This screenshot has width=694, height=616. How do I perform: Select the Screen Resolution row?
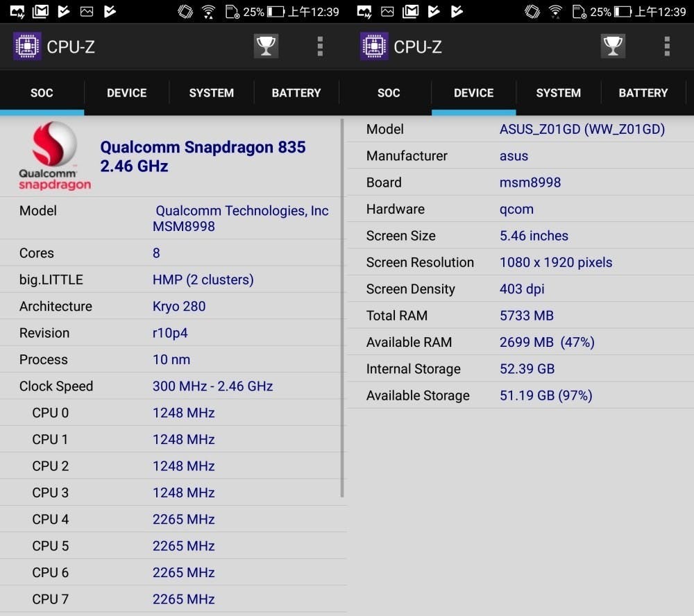(520, 262)
